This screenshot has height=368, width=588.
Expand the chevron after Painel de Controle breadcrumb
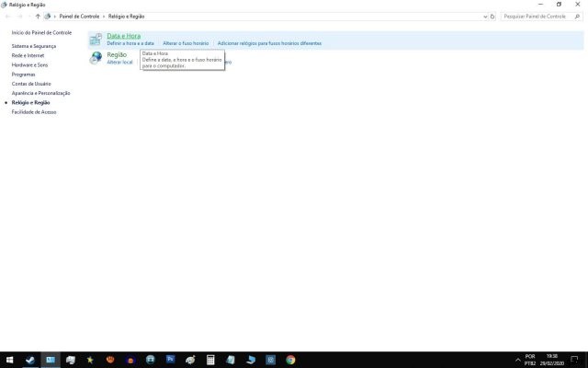pos(104,17)
